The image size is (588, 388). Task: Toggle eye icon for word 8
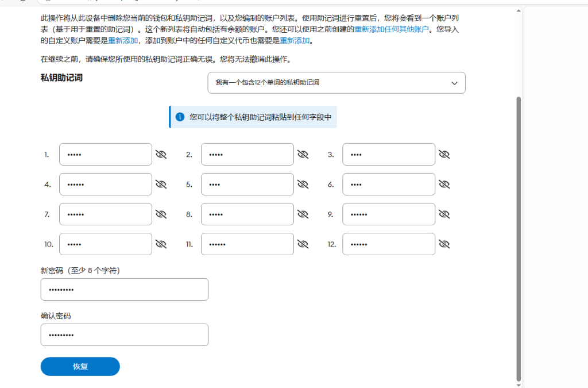click(303, 214)
